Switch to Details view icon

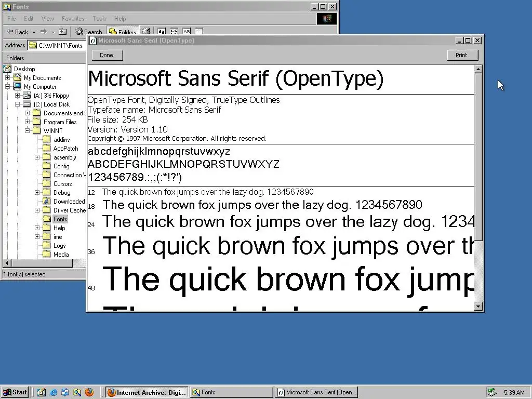click(x=199, y=31)
